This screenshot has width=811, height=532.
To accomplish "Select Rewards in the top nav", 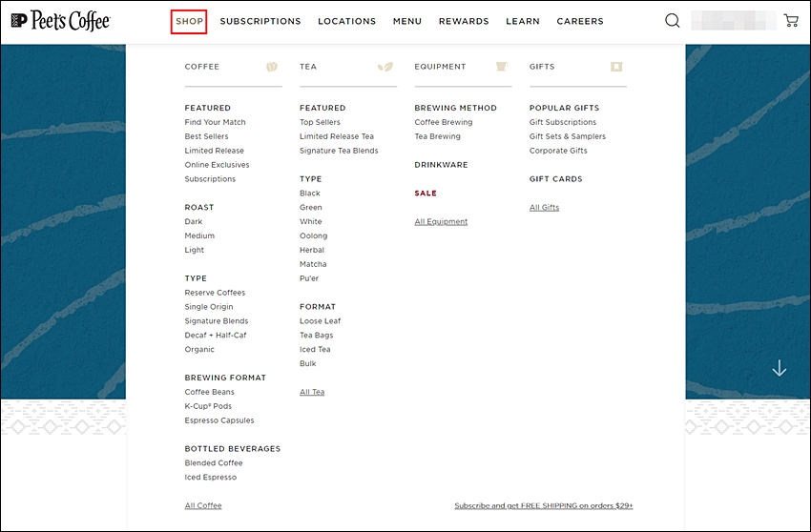I will 464,21.
